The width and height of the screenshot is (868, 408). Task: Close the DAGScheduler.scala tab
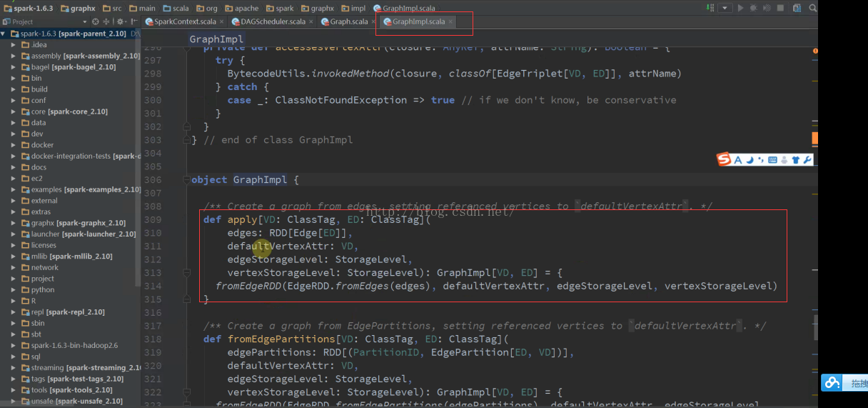click(311, 21)
